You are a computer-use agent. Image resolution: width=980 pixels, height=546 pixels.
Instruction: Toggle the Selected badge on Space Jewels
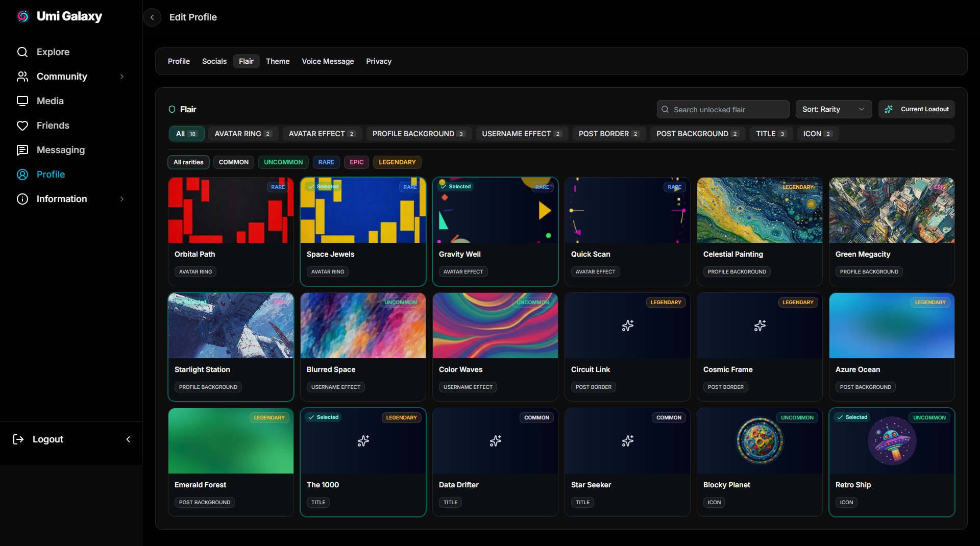pos(323,187)
